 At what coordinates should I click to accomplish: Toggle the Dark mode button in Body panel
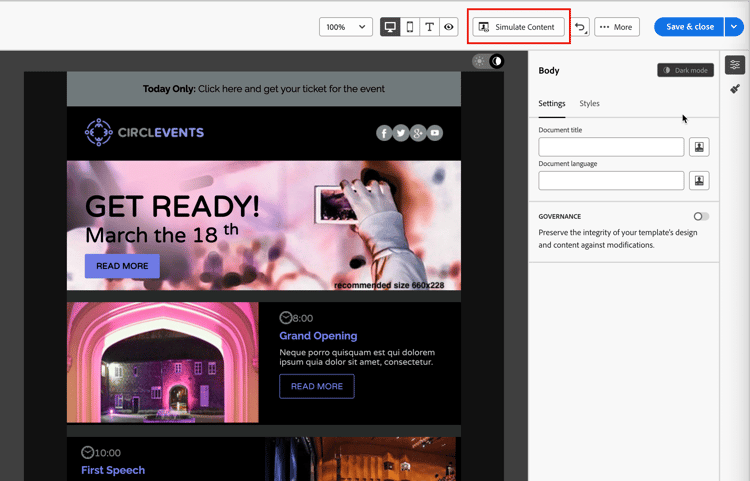point(685,70)
